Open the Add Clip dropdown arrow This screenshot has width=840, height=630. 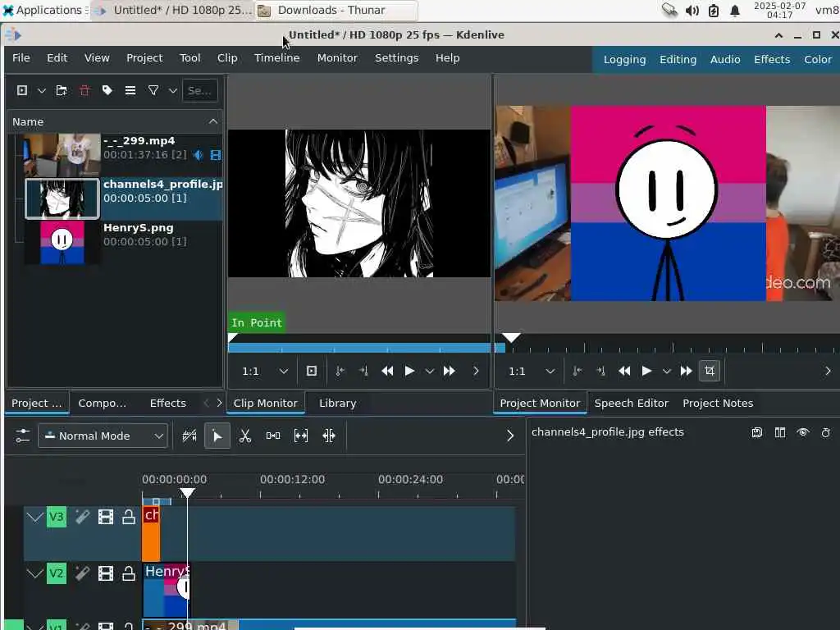41,90
